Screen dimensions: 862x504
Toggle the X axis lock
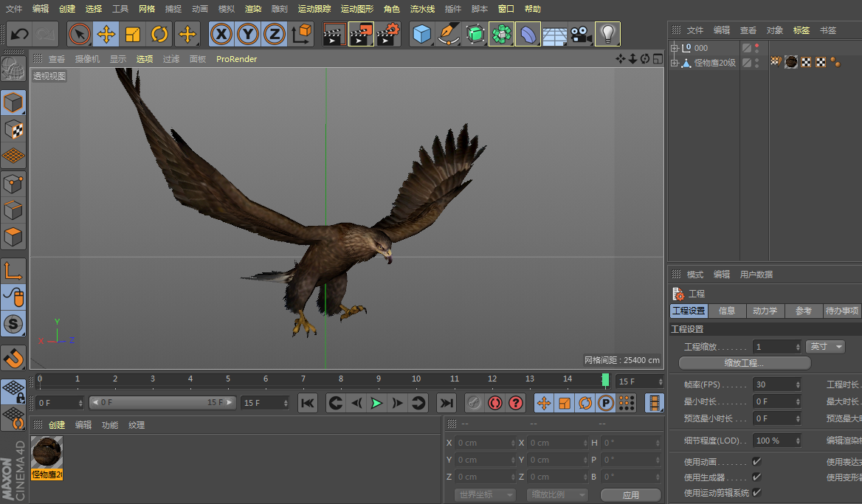click(x=221, y=34)
